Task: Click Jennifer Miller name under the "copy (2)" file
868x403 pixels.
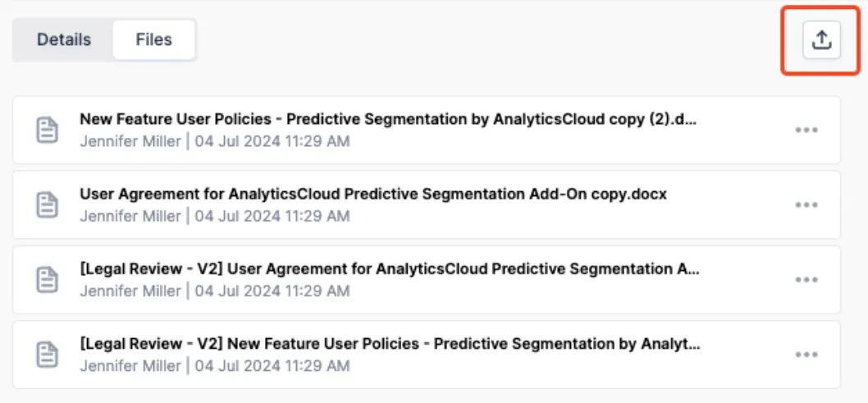Action: pyautogui.click(x=130, y=141)
